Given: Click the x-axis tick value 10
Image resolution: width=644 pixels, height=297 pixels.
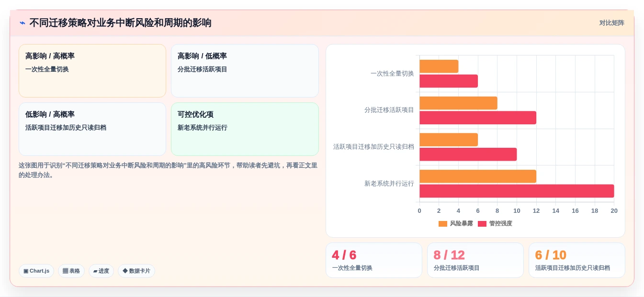Looking at the screenshot, I should pyautogui.click(x=517, y=211).
